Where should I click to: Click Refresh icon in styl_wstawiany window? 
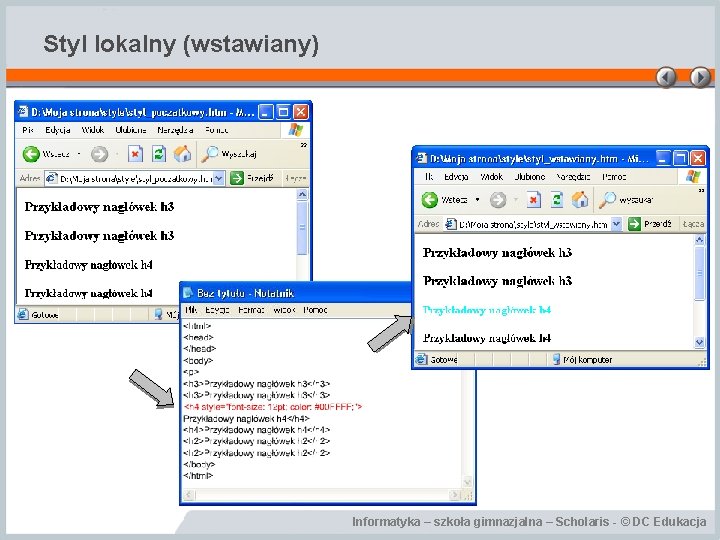557,200
